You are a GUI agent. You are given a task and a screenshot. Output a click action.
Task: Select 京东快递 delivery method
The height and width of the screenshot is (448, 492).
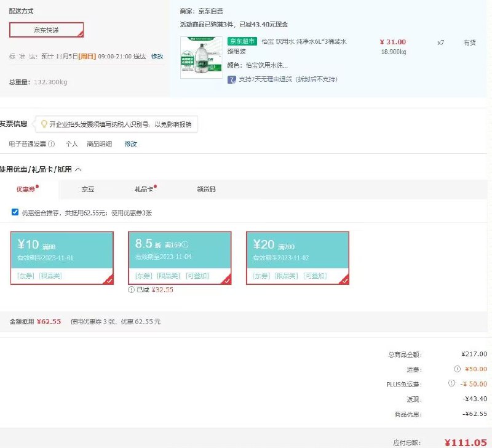coord(47,30)
